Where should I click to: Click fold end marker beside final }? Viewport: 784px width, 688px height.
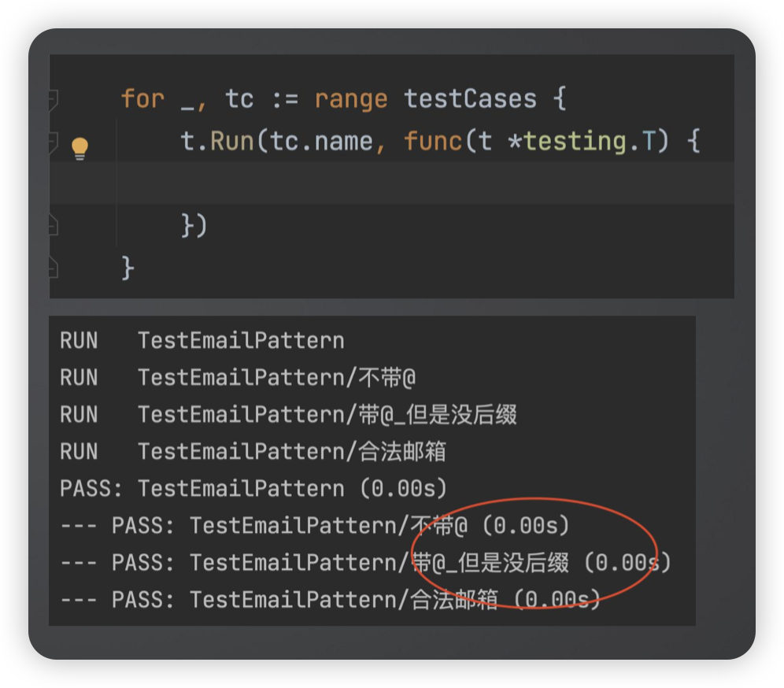tap(52, 268)
